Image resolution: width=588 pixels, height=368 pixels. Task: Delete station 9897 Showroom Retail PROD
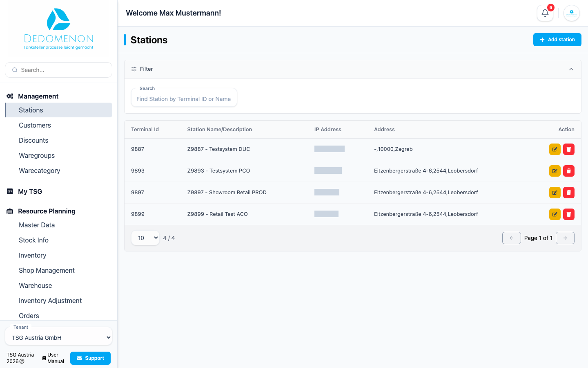click(569, 193)
